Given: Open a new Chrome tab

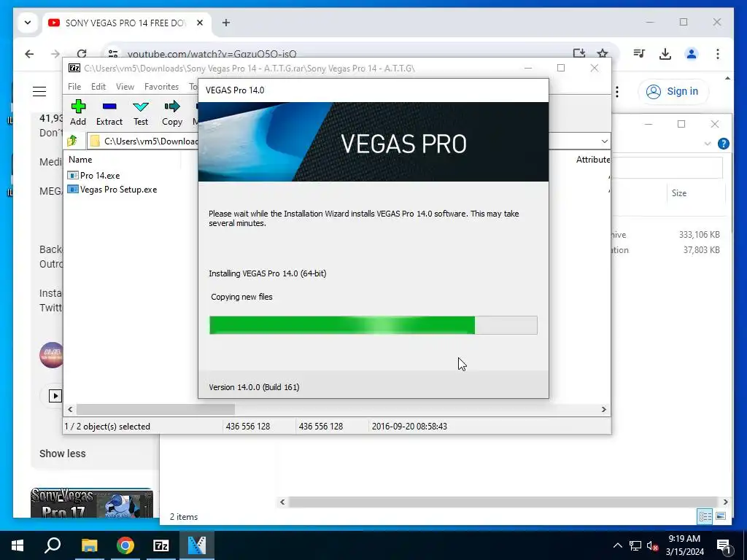Looking at the screenshot, I should (226, 23).
